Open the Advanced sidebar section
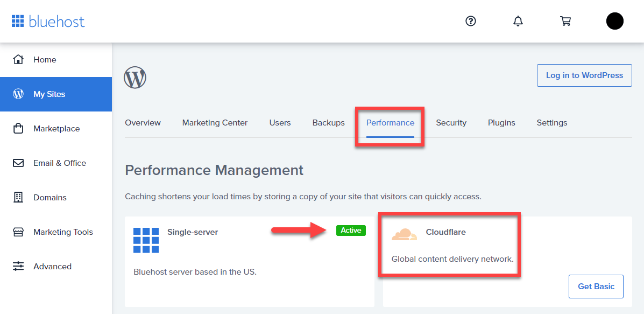 click(x=56, y=266)
